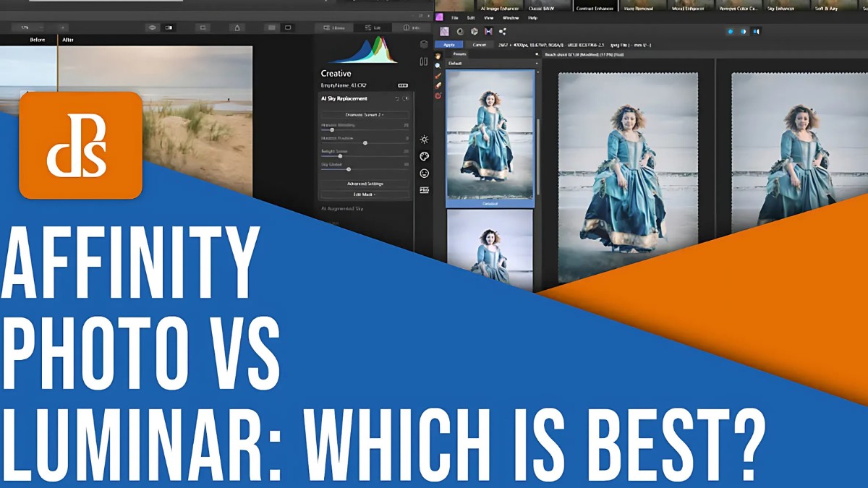Select the Contrast Enhancer look thumbnail

coord(595,5)
